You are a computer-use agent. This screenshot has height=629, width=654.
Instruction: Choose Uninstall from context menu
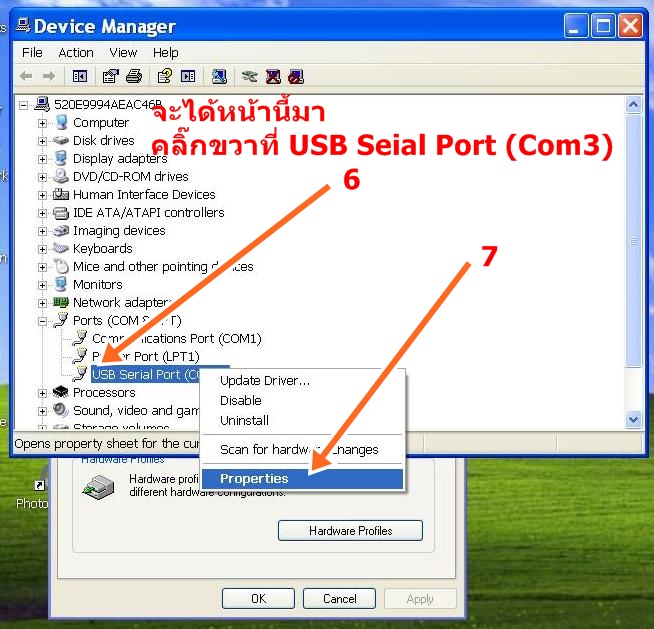pyautogui.click(x=303, y=420)
